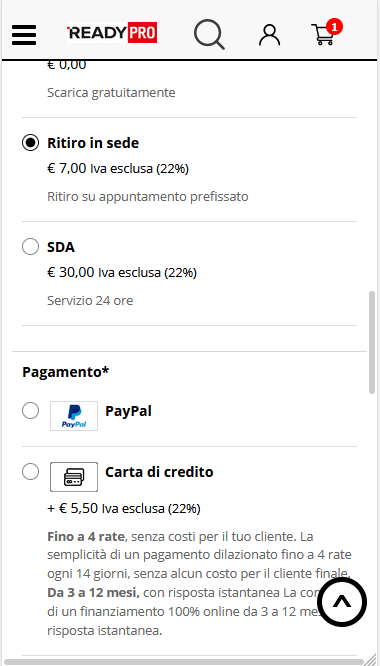Open the hamburger navigation menu

tap(24, 35)
